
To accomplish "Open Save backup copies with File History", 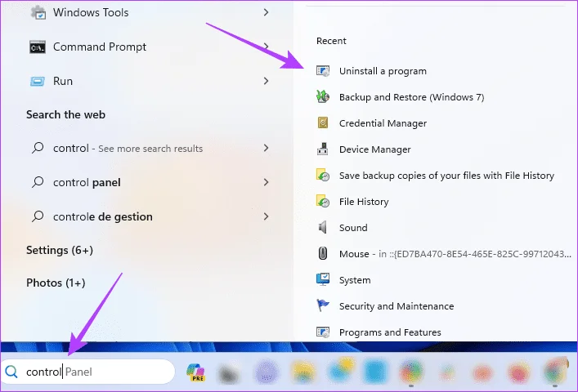I will pyautogui.click(x=446, y=176).
